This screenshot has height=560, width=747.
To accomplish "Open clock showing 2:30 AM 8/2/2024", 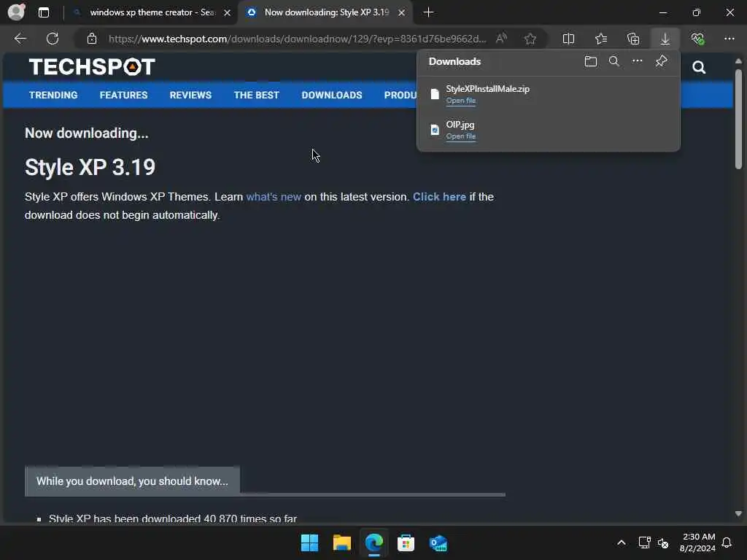I will (x=697, y=542).
